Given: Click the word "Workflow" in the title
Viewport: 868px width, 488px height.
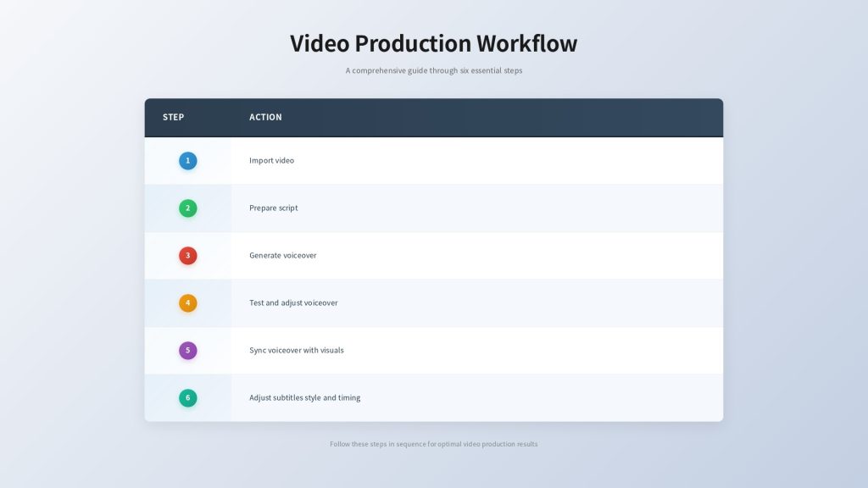Looking at the screenshot, I should [x=526, y=43].
